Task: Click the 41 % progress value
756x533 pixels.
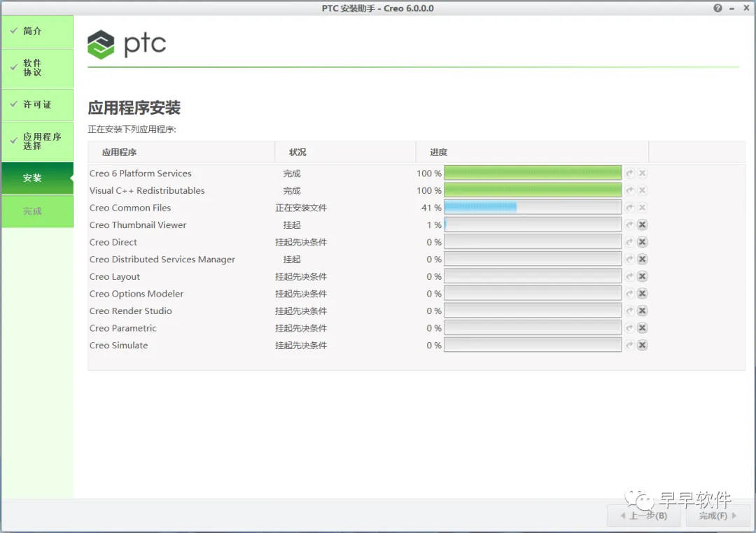Action: click(x=431, y=208)
